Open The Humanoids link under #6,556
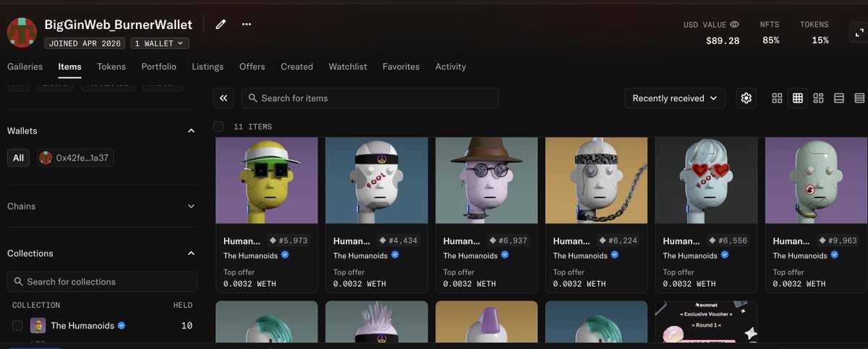868x349 pixels. [690, 256]
